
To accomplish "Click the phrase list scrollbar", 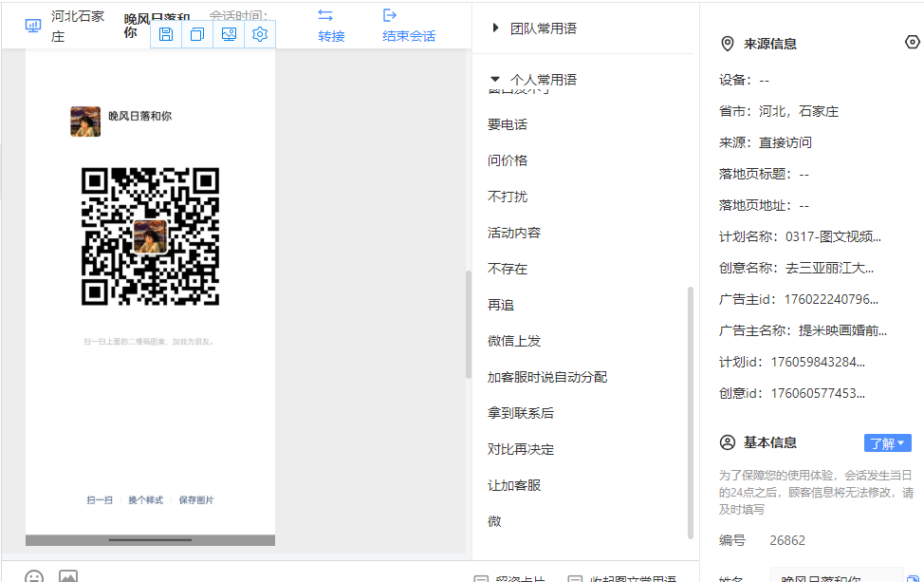I will tap(691, 413).
